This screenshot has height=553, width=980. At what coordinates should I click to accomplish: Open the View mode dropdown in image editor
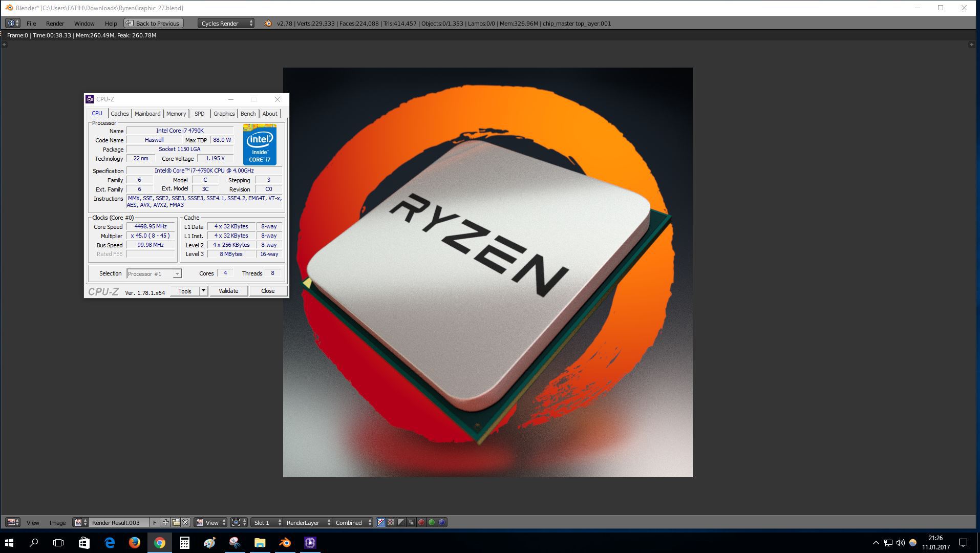[x=211, y=522]
